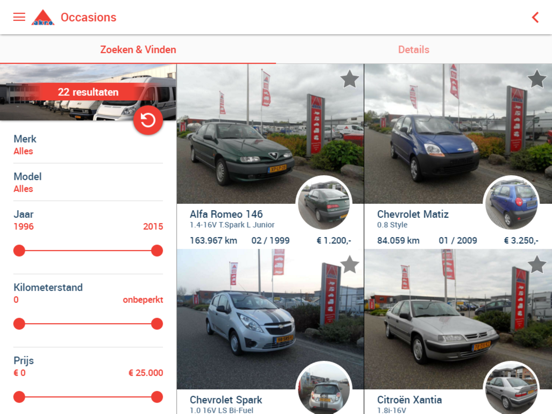
Task: Click the 02 / 1999 date
Action: tap(270, 240)
